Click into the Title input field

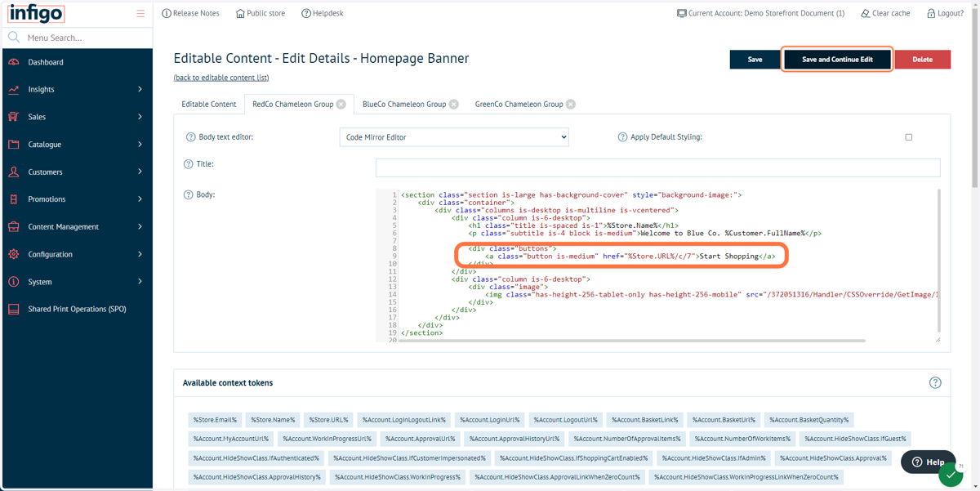(657, 167)
